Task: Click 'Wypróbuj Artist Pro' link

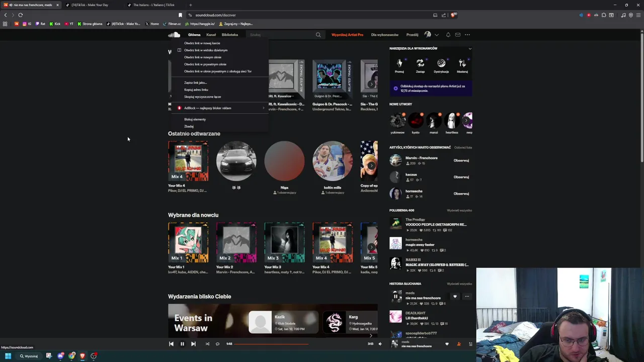Action: tap(347, 35)
